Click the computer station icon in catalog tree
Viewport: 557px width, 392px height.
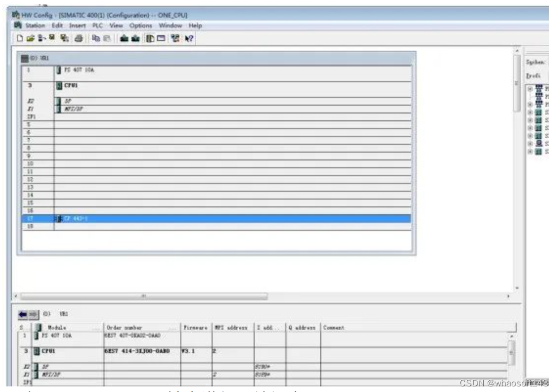click(x=539, y=144)
